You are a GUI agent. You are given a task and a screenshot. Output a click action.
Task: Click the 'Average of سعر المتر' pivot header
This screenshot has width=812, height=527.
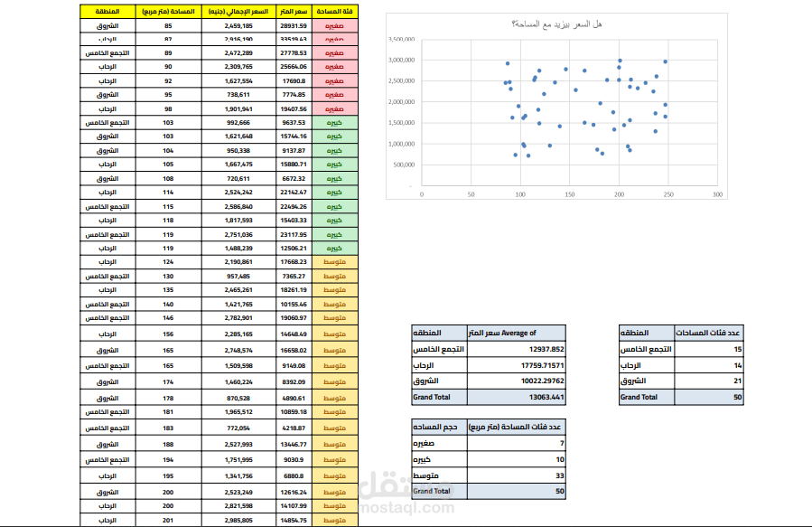point(517,333)
